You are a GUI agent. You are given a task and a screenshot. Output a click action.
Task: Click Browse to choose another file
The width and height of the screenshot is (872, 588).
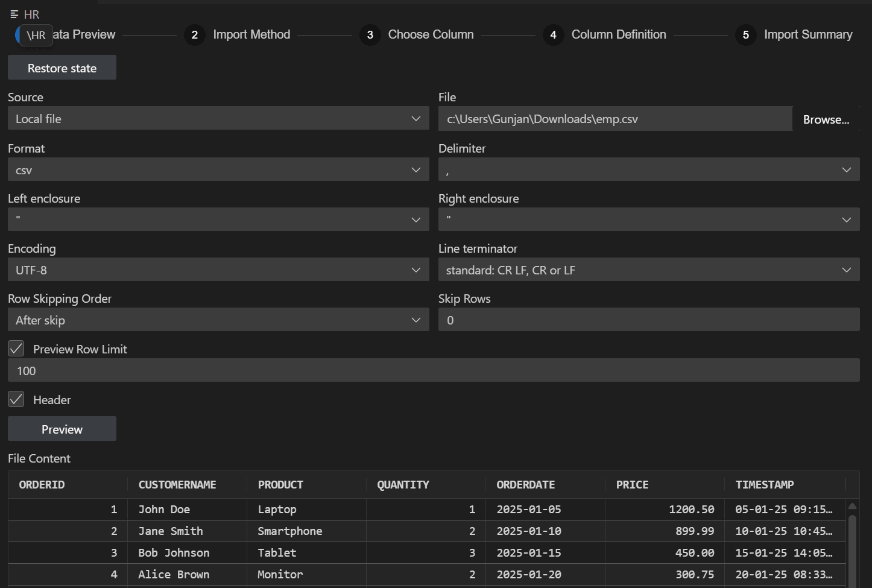click(x=826, y=119)
